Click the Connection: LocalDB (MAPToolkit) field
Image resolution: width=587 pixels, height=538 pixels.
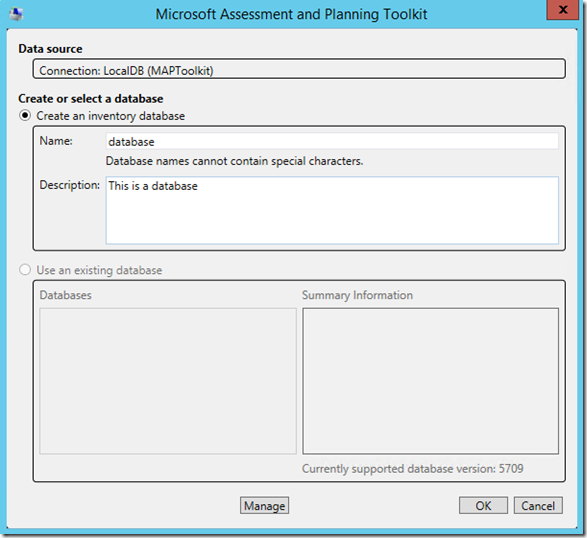pyautogui.click(x=299, y=69)
